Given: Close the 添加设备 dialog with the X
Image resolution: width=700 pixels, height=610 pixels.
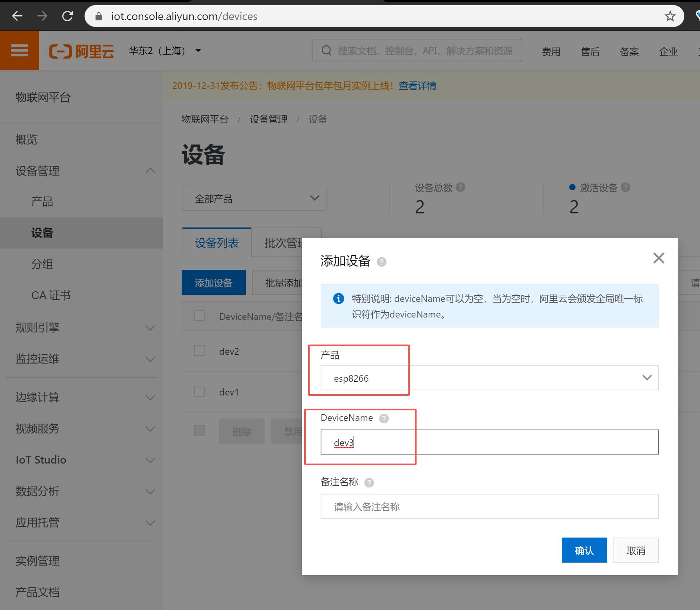Looking at the screenshot, I should click(x=659, y=258).
